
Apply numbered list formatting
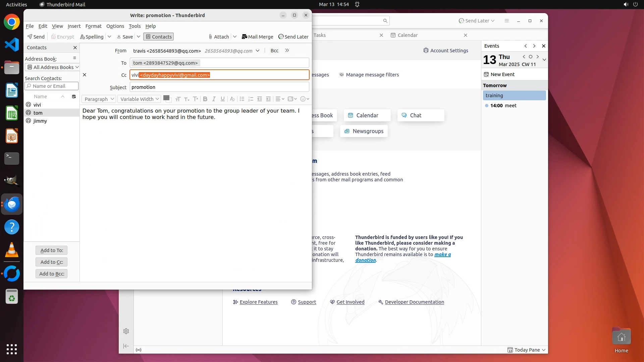(251, 99)
